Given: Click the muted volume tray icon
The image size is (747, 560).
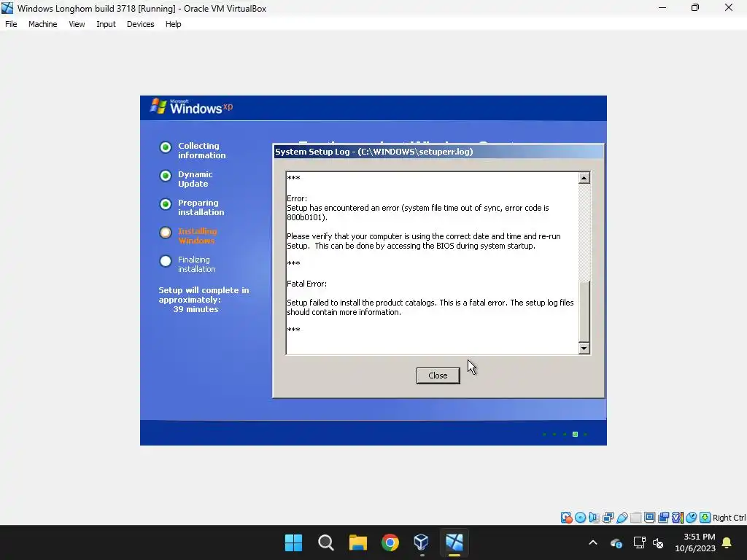Looking at the screenshot, I should (x=659, y=542).
